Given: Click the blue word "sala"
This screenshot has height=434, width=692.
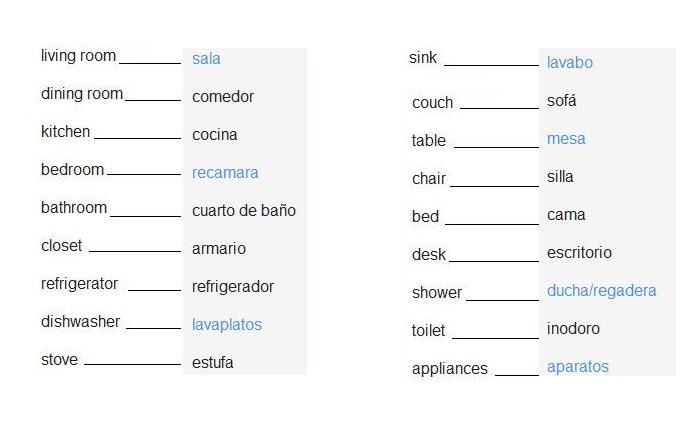Looking at the screenshot, I should pyautogui.click(x=206, y=59).
